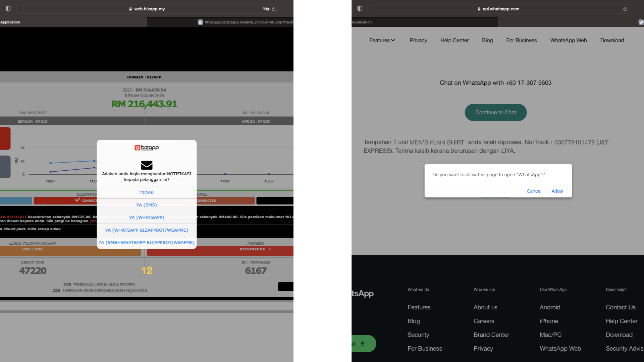Click the 14/07 data point on chart

click(x=225, y=174)
